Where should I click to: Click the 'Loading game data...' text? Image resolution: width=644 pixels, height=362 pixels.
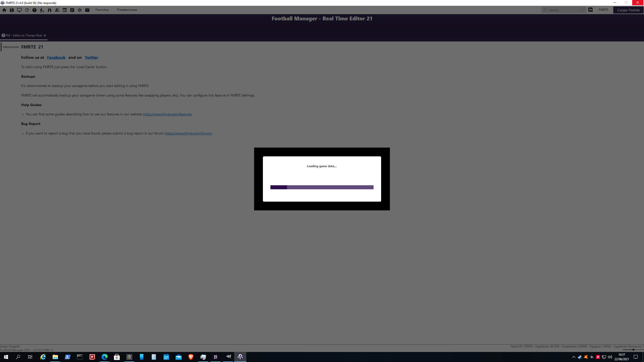tap(322, 166)
